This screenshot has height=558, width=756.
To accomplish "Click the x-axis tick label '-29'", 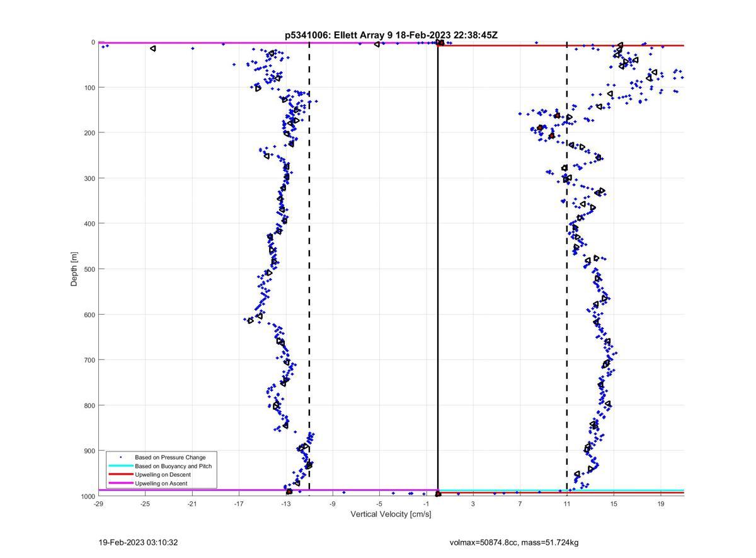I will pos(98,504).
